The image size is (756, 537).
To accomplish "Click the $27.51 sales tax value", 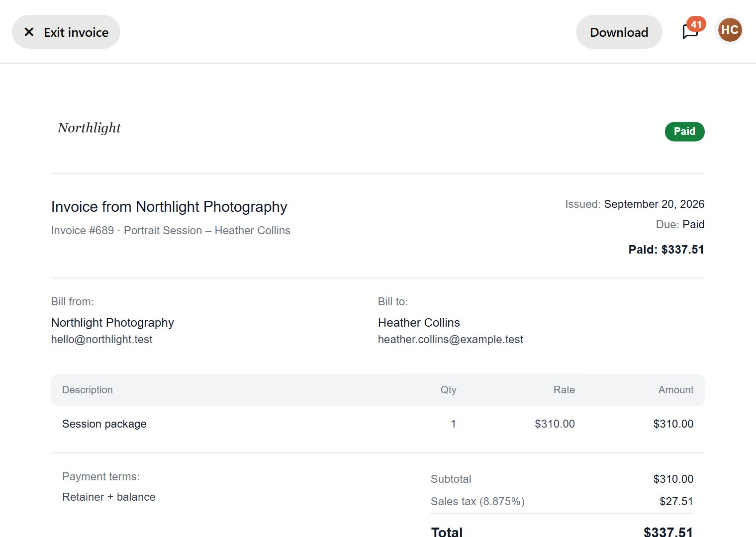I will coord(676,501).
